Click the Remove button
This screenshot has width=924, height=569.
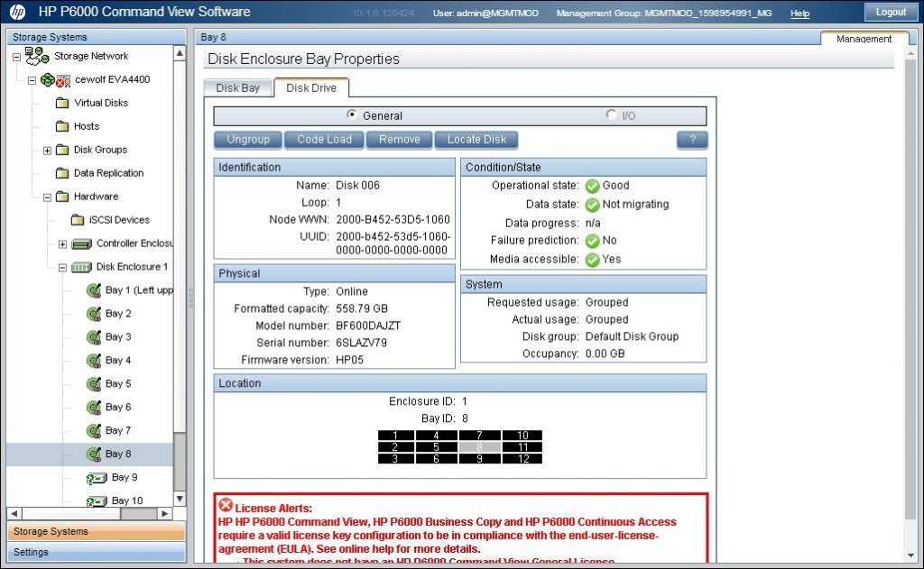click(400, 140)
